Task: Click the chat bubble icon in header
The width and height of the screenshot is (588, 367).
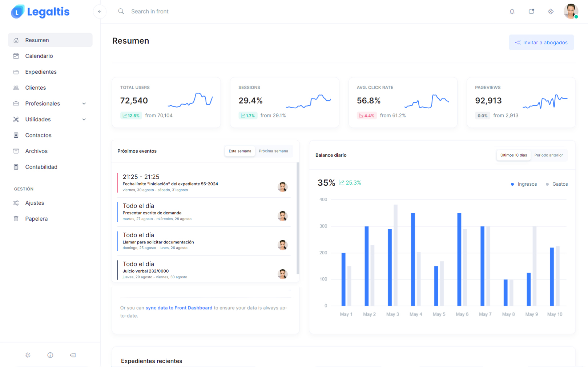Action: [x=531, y=12]
